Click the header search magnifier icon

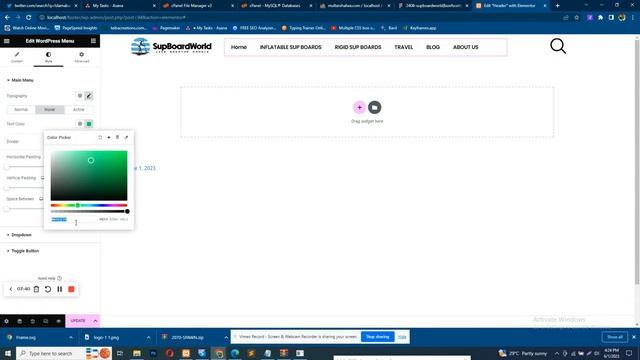point(558,46)
